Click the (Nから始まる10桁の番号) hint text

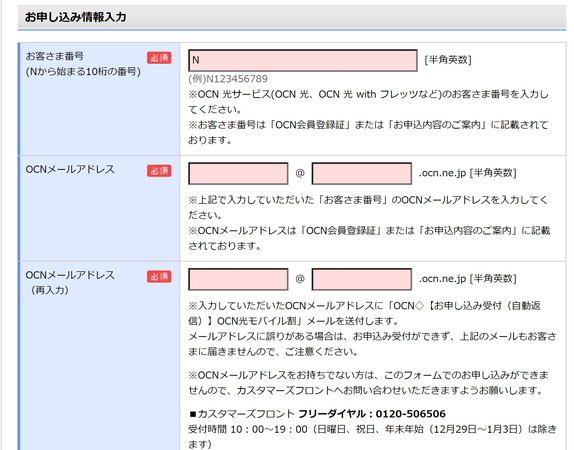pos(83,71)
